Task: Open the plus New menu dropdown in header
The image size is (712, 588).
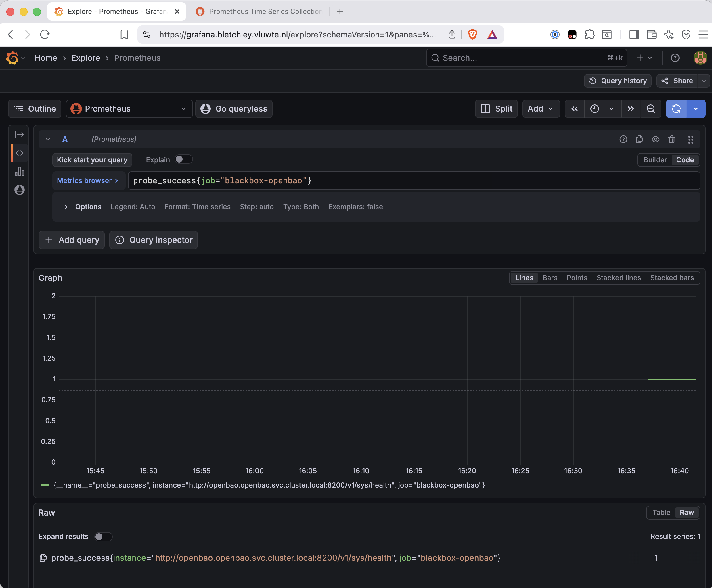Action: [x=644, y=58]
